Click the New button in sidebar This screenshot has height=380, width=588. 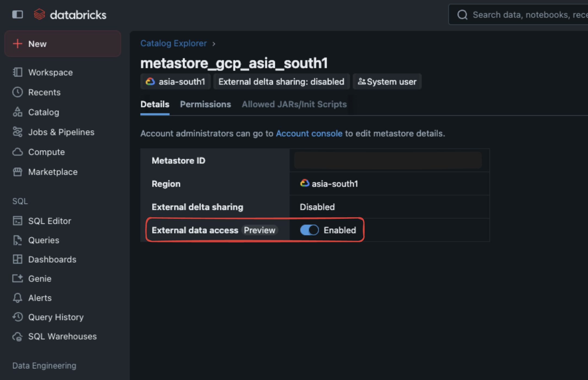37,43
